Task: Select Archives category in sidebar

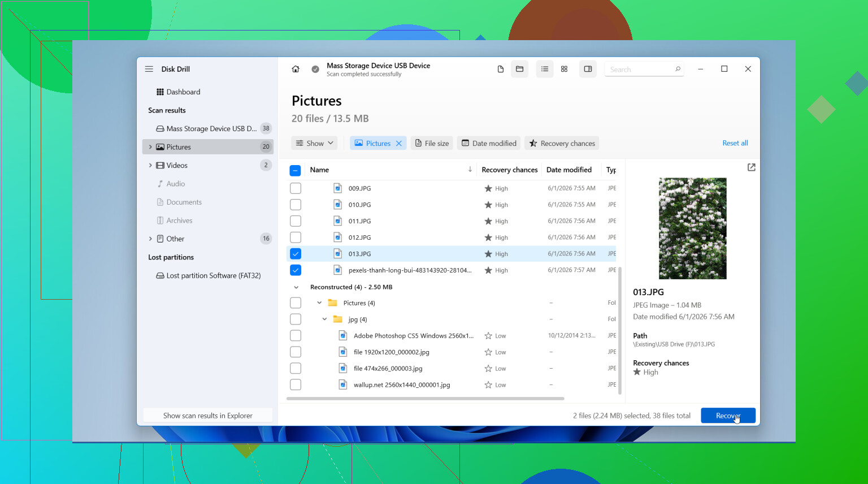Action: pos(208,221)
